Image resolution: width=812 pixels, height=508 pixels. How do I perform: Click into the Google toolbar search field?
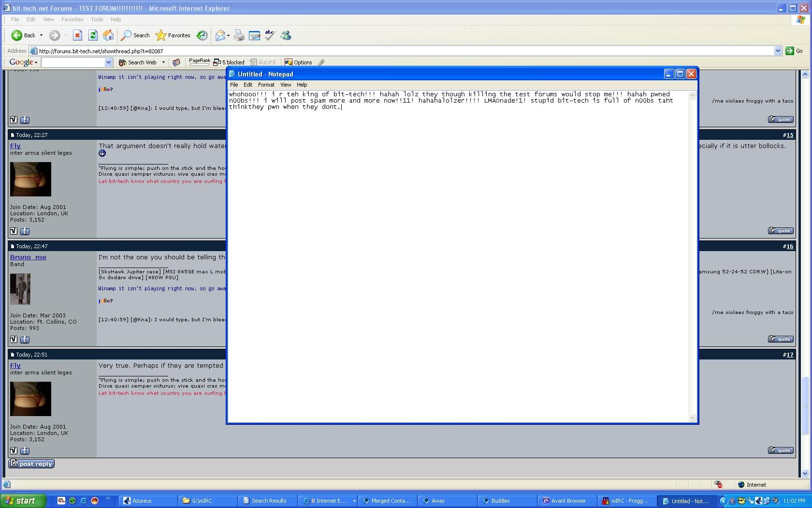[x=73, y=62]
